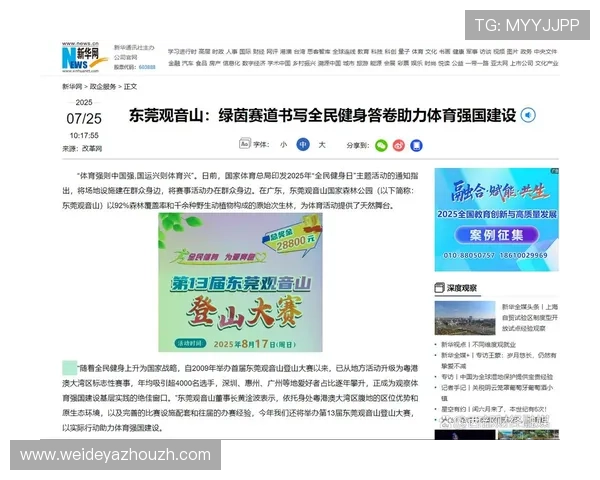The width and height of the screenshot is (600, 480).
Task: Open the 财经 nav item
Action: pyautogui.click(x=259, y=52)
